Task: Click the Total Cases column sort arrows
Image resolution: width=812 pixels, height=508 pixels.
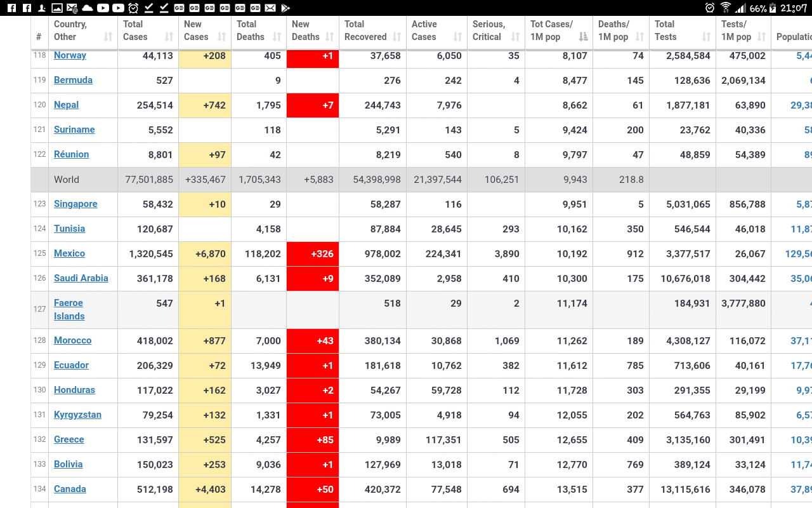Action: (169, 37)
